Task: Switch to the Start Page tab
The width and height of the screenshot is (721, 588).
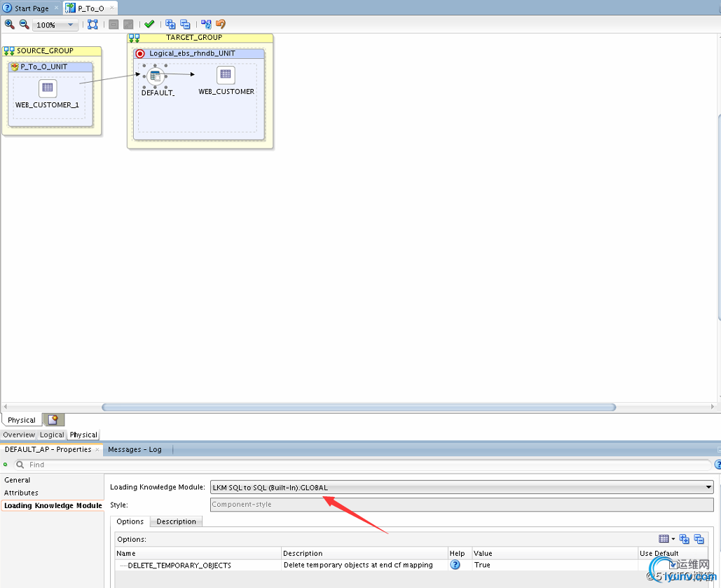Action: (32, 8)
